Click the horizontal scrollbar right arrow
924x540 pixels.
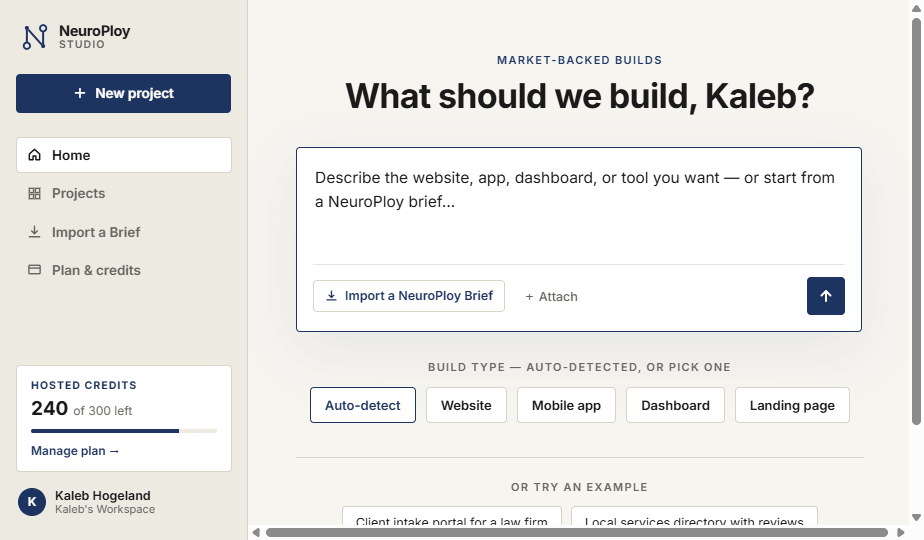point(900,532)
